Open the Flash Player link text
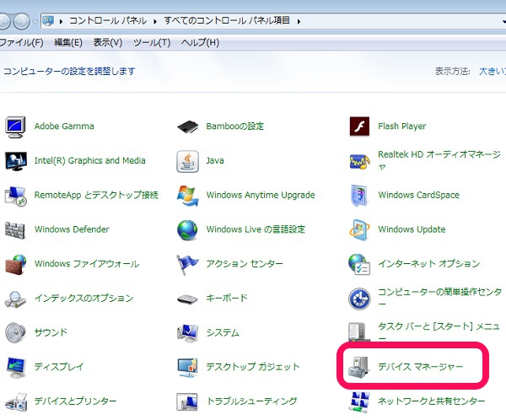This screenshot has height=420, width=506. [x=402, y=127]
